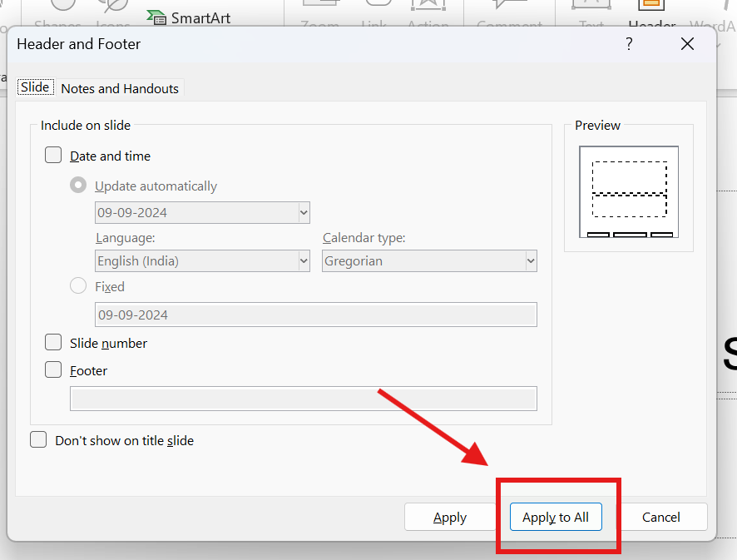Switch to the Notes and Handouts tab
Screen dimensions: 737x560
coord(120,88)
